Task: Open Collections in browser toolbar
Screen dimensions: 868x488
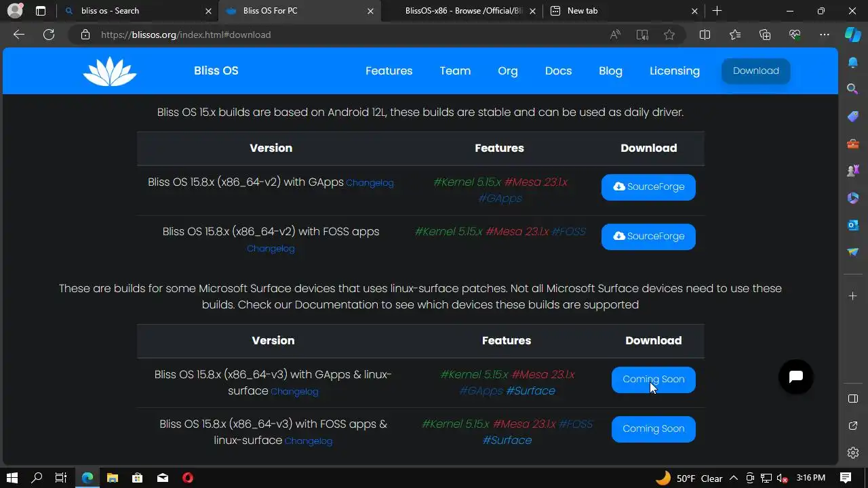Action: click(x=765, y=35)
